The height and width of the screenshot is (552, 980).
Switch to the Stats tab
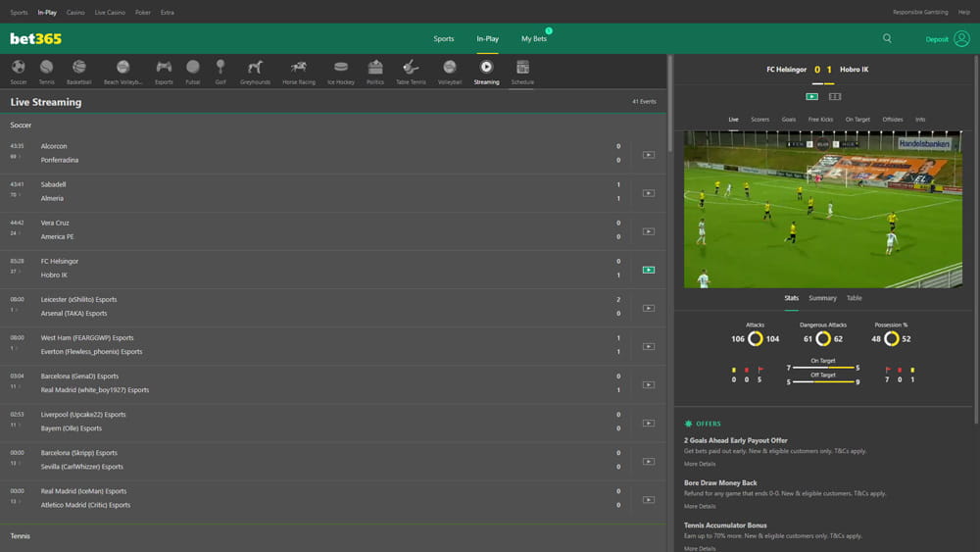791,298
